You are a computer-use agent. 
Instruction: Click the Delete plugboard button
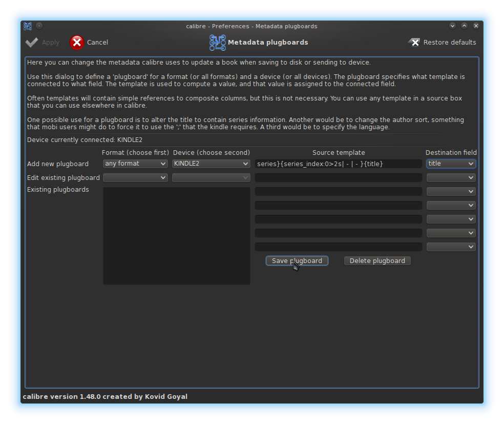[377, 261]
